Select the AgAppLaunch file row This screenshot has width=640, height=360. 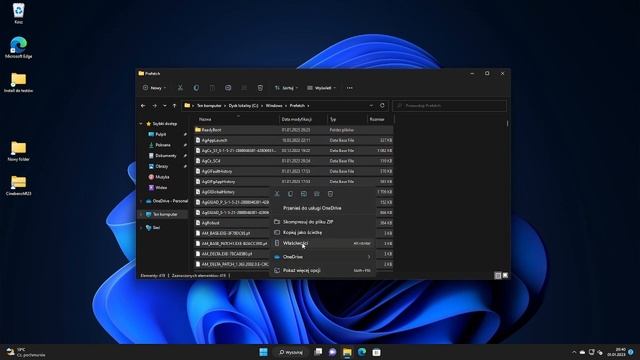point(293,140)
